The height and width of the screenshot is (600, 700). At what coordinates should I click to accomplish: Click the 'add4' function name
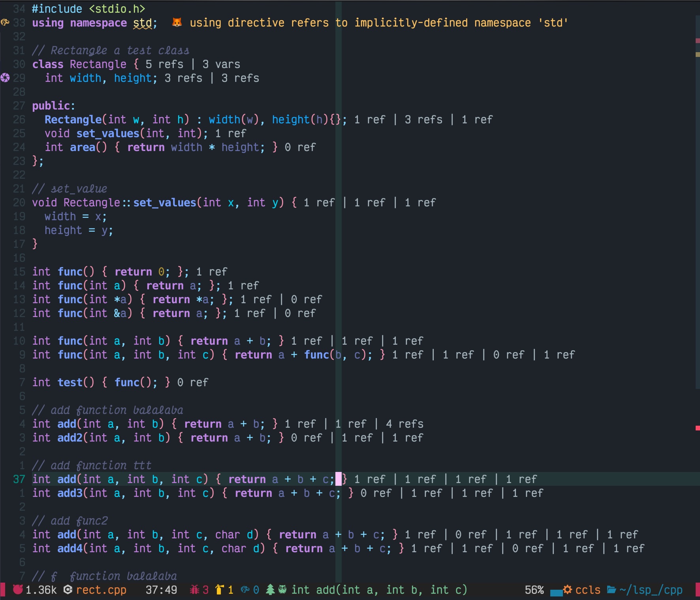(70, 548)
